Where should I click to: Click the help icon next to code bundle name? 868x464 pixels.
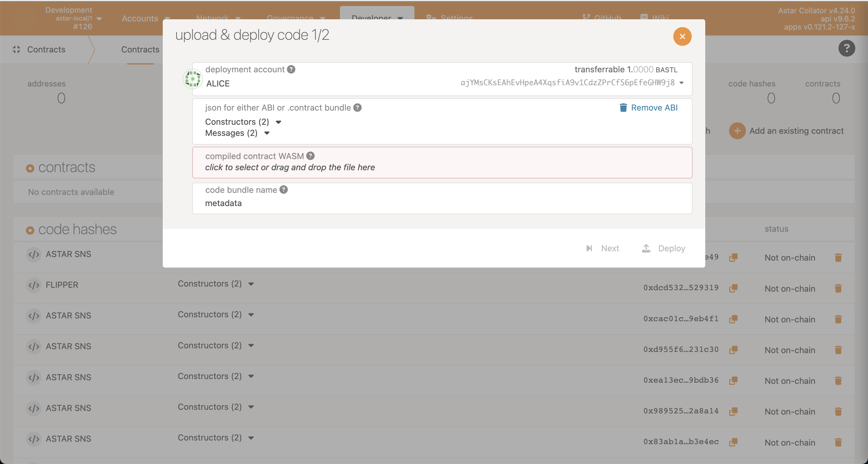click(284, 190)
